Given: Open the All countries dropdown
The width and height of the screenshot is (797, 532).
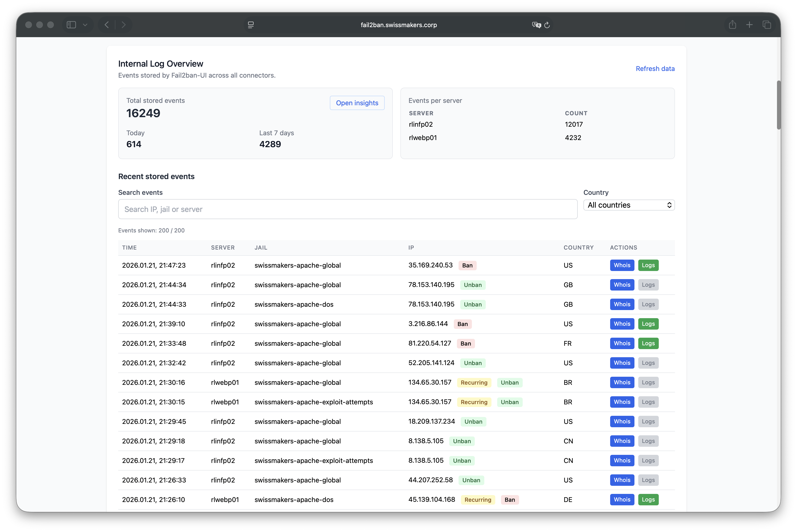Looking at the screenshot, I should (x=628, y=205).
